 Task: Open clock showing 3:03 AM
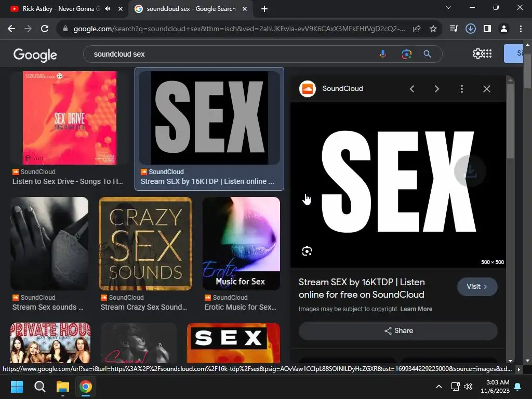(x=495, y=387)
